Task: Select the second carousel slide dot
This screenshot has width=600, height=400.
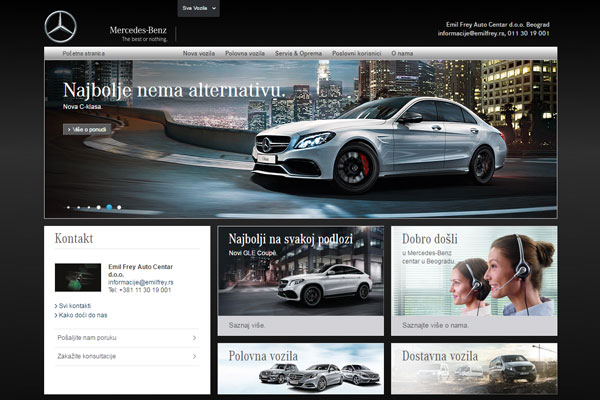Action: click(78, 207)
